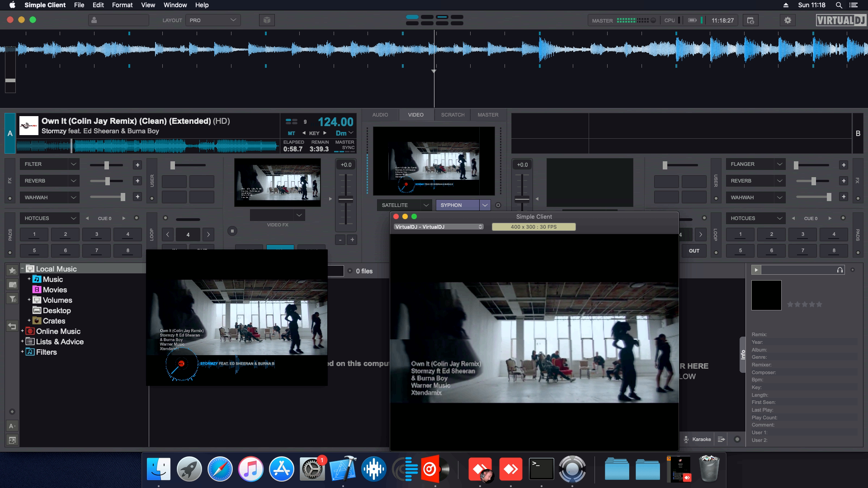Toggle deck A loop enable dot
The width and height of the screenshot is (868, 488).
tap(165, 218)
